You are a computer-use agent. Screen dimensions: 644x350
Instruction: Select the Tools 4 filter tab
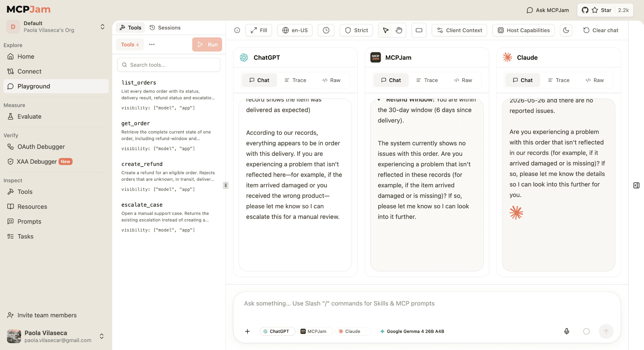click(x=130, y=44)
